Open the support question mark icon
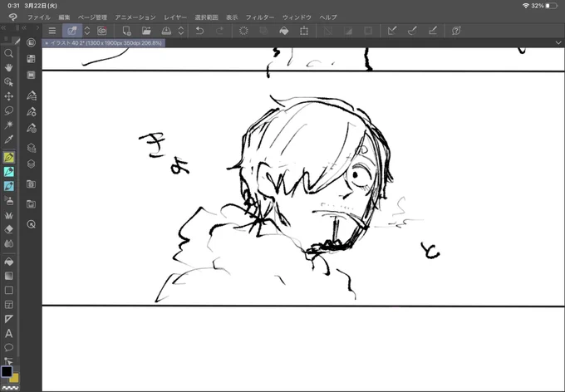Image resolution: width=565 pixels, height=392 pixels. [456, 31]
